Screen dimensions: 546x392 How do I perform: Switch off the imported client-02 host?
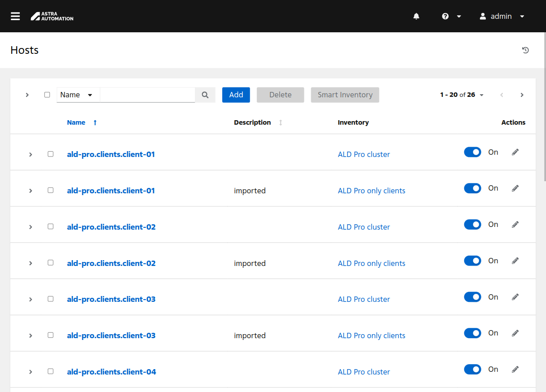click(472, 261)
